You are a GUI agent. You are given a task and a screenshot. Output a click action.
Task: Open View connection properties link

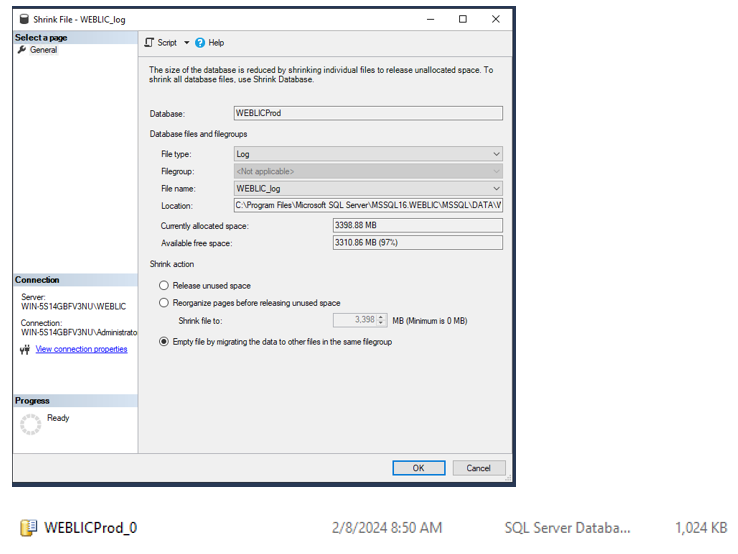[x=81, y=349]
